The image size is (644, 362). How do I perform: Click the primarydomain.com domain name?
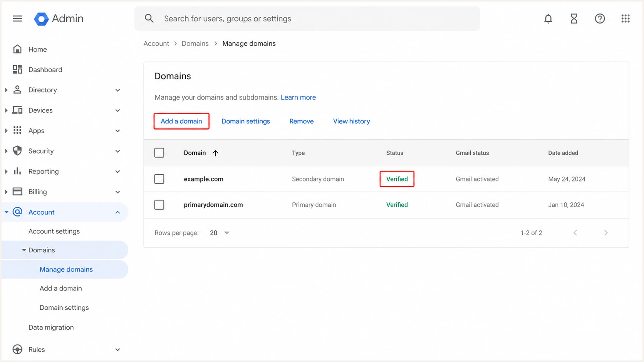coord(213,205)
